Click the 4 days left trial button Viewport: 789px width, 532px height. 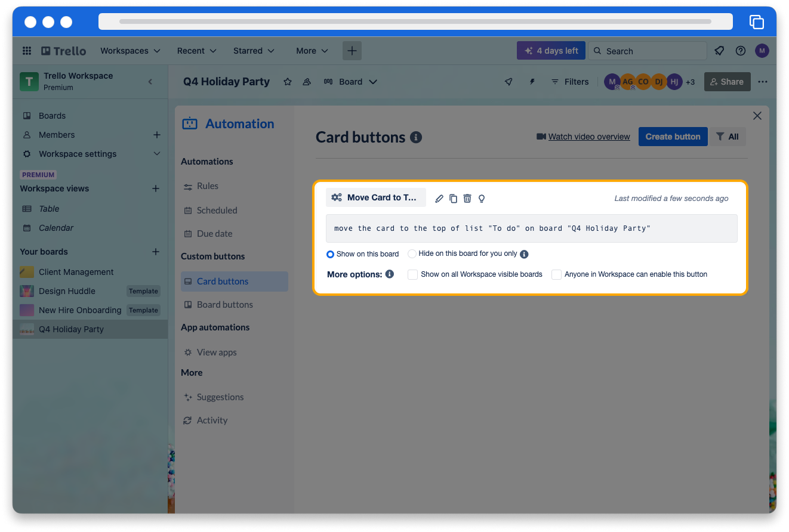(x=551, y=51)
